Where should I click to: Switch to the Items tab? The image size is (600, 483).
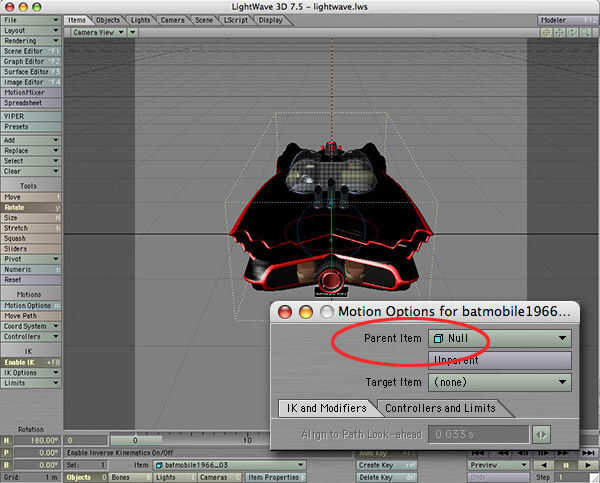(77, 20)
